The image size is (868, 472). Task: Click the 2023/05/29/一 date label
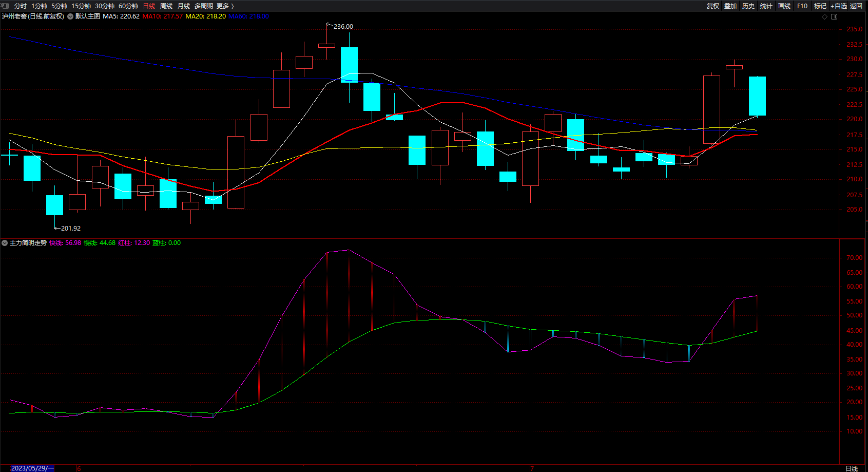pos(32,468)
